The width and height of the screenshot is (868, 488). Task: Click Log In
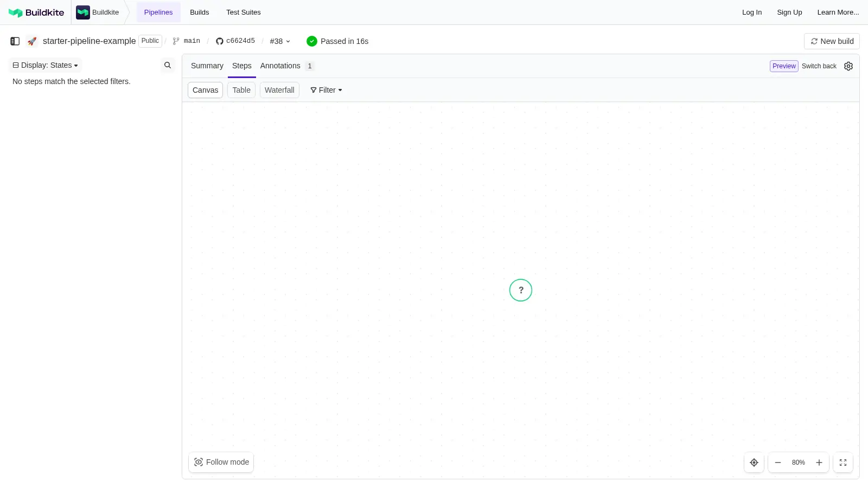coord(752,12)
